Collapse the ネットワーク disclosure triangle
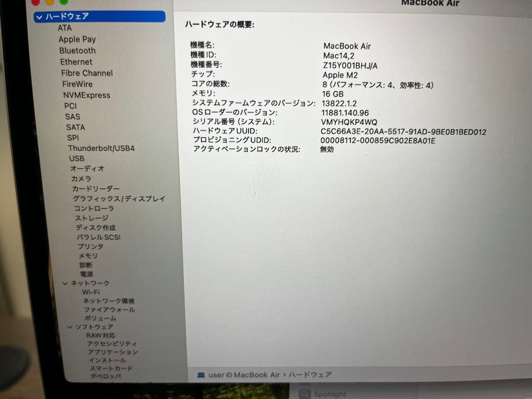The width and height of the screenshot is (532, 399). point(65,282)
